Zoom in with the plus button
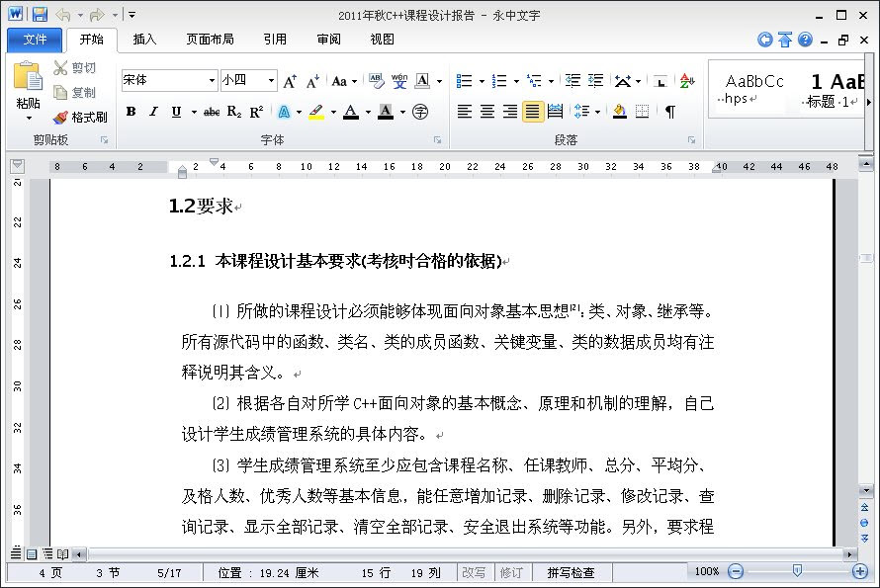 (x=860, y=571)
